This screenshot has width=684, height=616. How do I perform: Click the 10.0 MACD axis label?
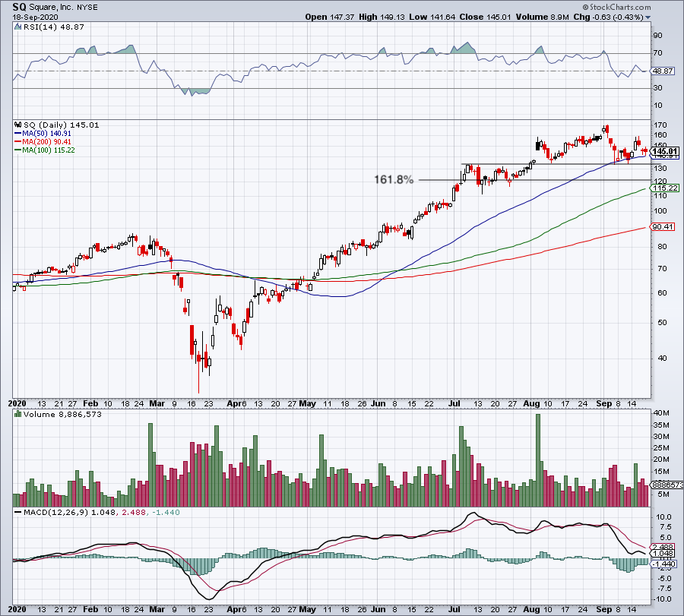pos(664,517)
